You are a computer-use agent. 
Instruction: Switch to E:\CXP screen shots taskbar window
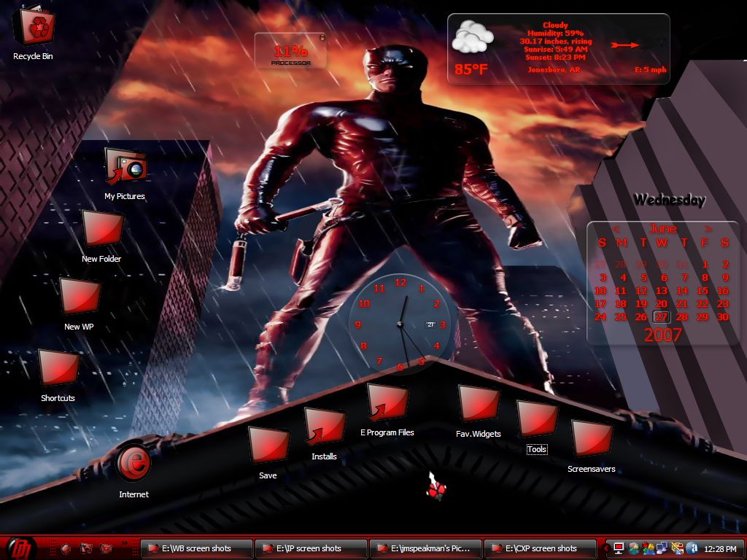point(541,548)
